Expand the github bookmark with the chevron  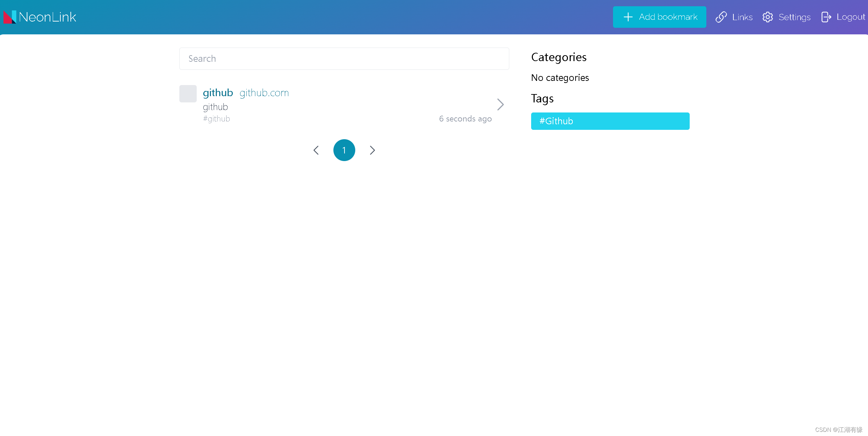(500, 104)
